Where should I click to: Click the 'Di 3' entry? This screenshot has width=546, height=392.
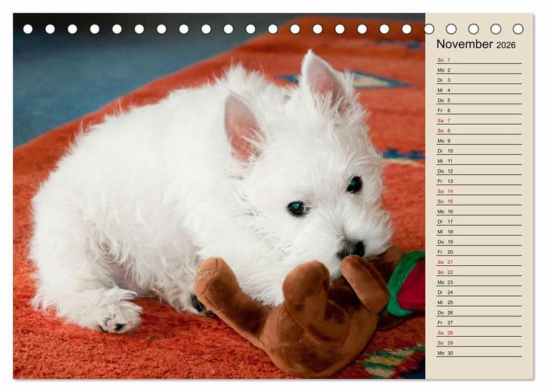click(479, 80)
